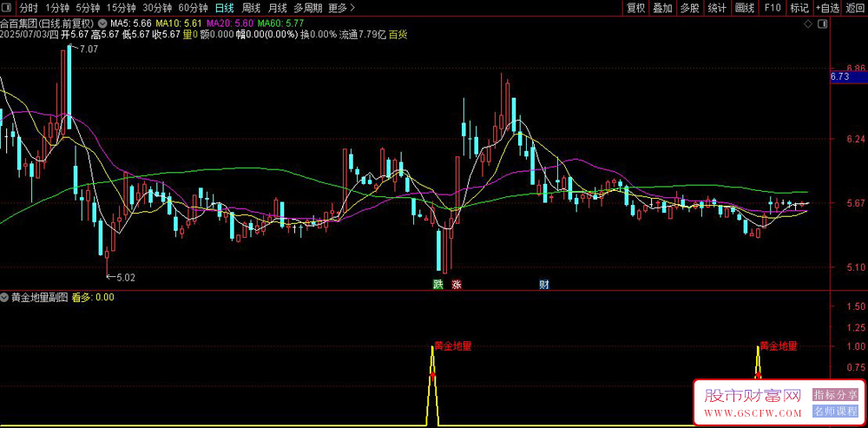Viewport: 868px width, 428px height.
Task: Select the 日线 daily tab
Action: (224, 8)
